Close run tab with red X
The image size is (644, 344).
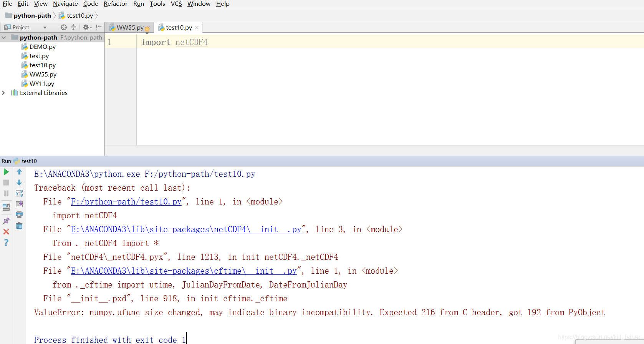tap(6, 232)
